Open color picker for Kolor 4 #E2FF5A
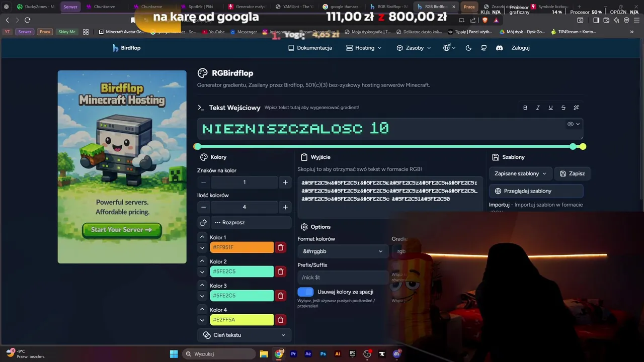Viewport: 644px width, 362px height. click(x=242, y=320)
